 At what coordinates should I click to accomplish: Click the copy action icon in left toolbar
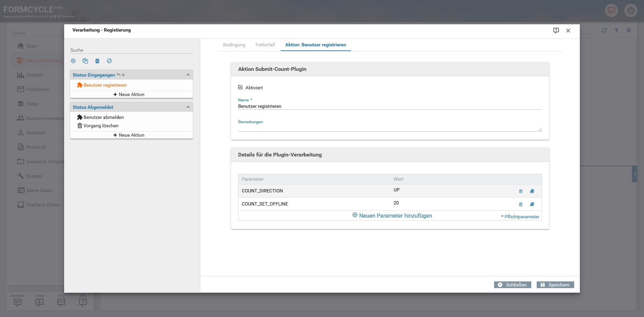point(85,61)
